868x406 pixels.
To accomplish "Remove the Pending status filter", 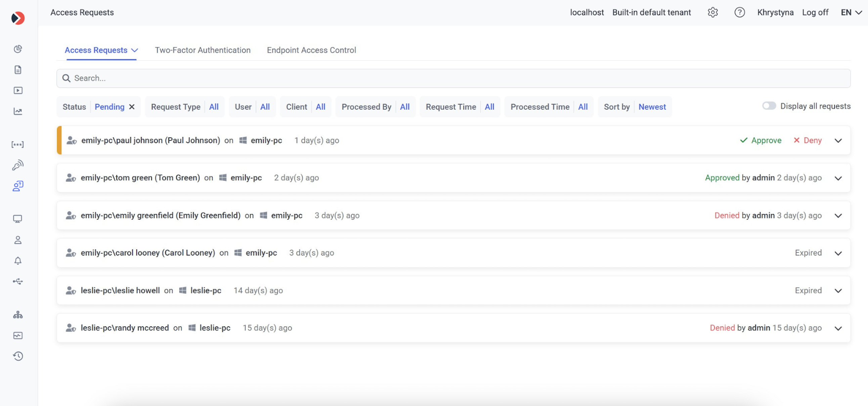I will pyautogui.click(x=132, y=107).
